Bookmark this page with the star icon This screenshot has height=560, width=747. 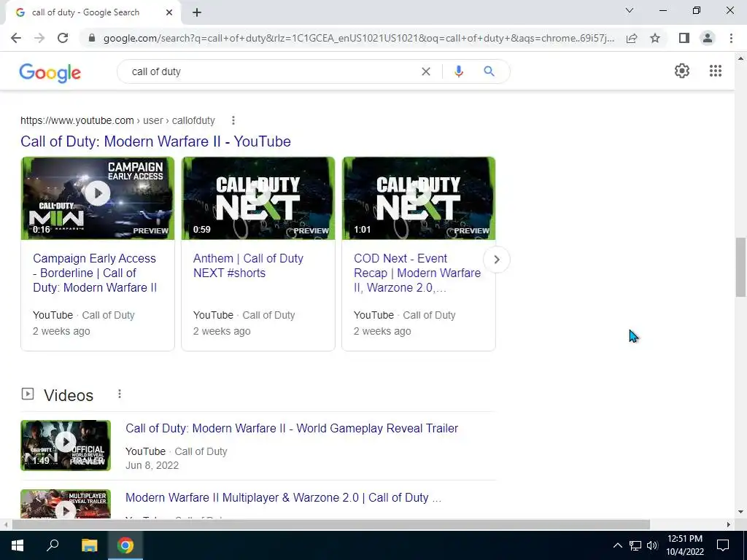pyautogui.click(x=655, y=38)
